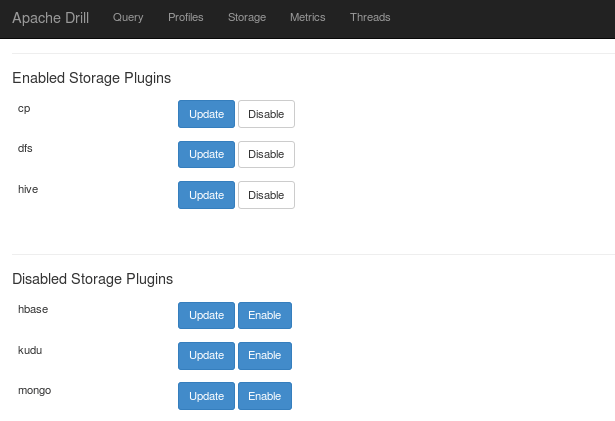
Task: Update the mongo storage plugin
Action: point(206,396)
